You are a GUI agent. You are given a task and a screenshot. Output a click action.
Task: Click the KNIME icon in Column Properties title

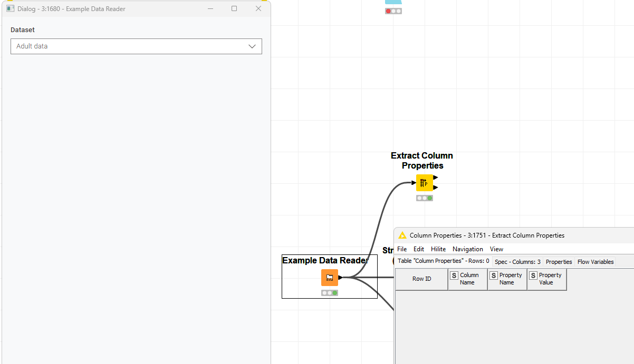[402, 235]
